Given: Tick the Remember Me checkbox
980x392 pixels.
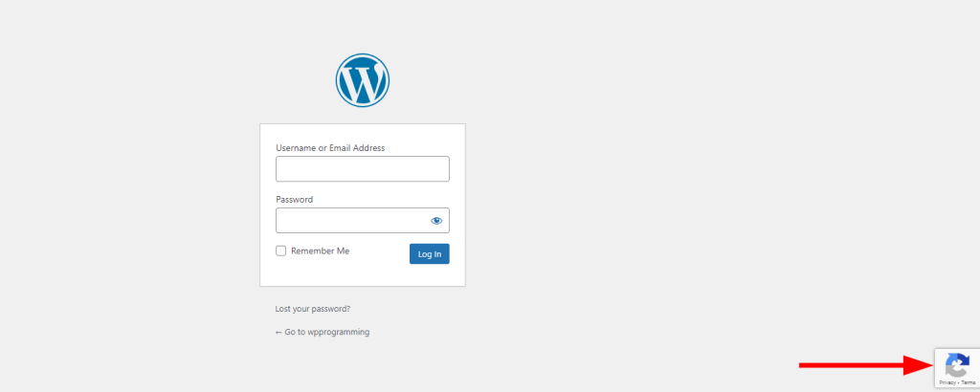Looking at the screenshot, I should coord(281,250).
